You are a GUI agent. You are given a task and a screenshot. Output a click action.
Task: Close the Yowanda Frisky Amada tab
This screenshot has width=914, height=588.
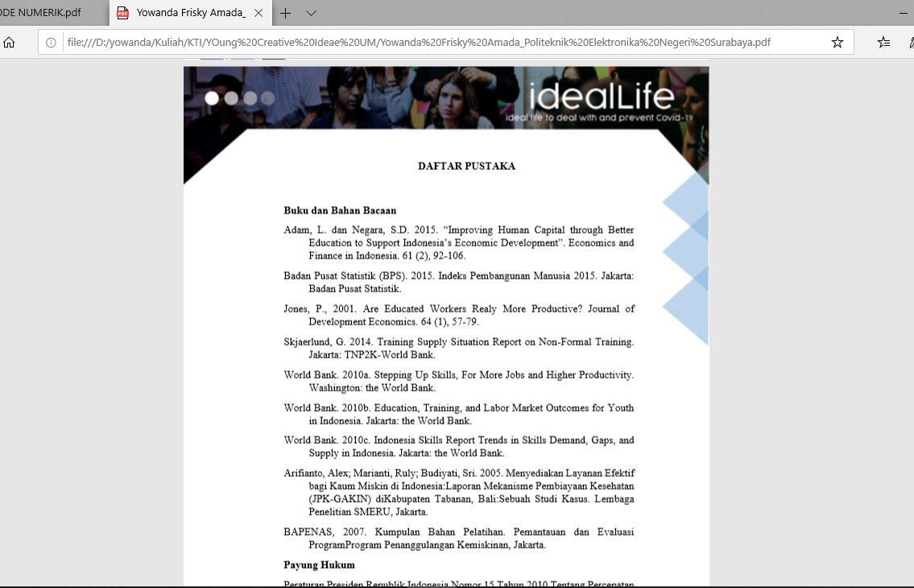258,13
